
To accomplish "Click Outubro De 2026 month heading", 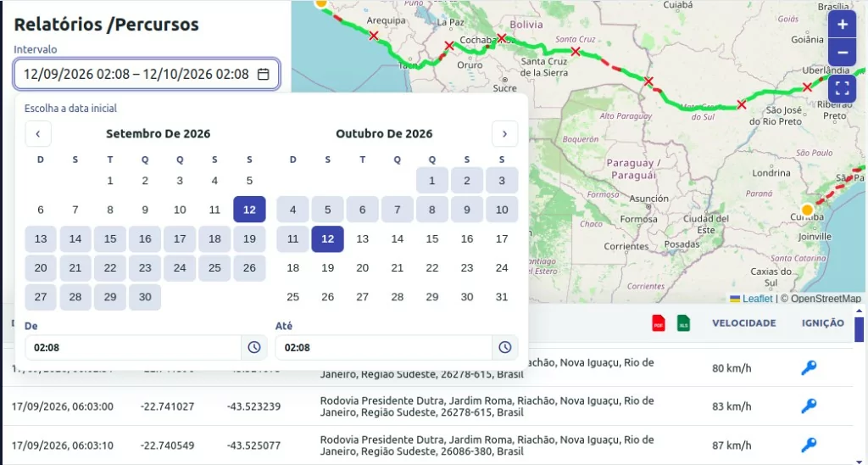I will click(x=384, y=133).
